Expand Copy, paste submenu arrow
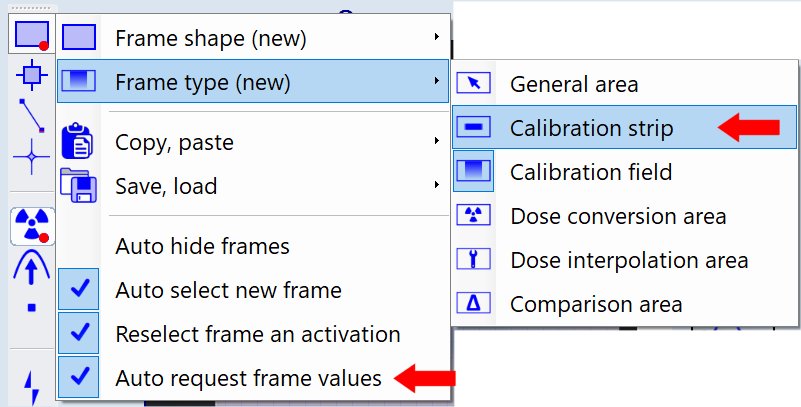Image resolution: width=801 pixels, height=407 pixels. pos(436,143)
